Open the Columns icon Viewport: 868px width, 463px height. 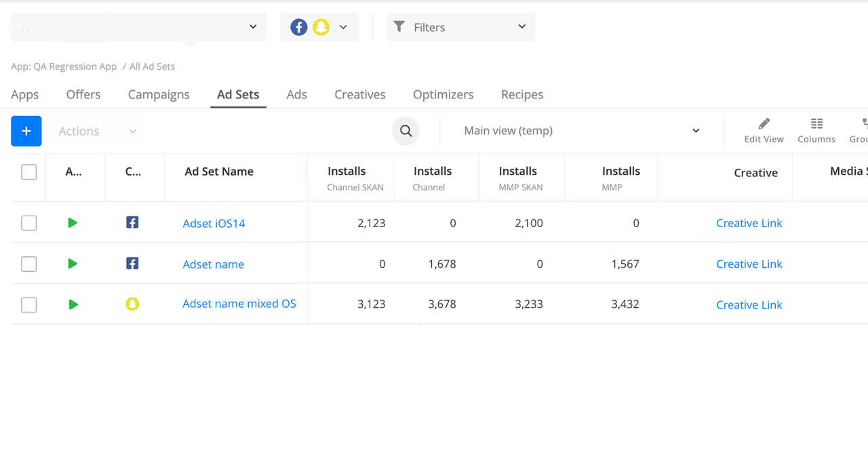point(816,124)
